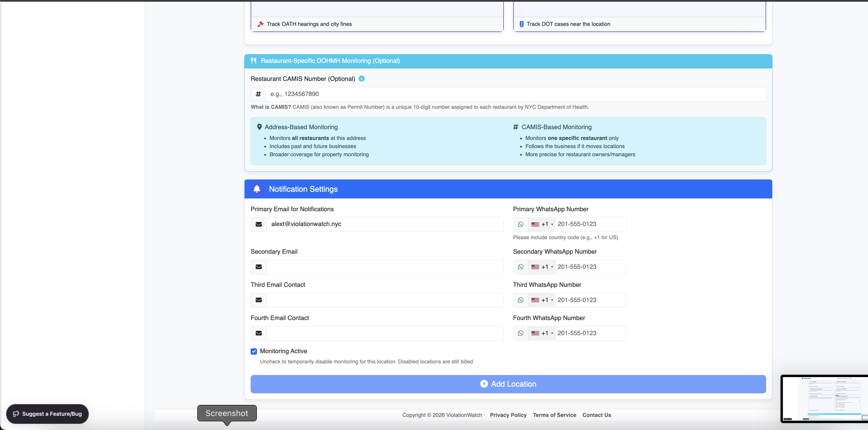Focus the Restaurant CAMIS Number field
This screenshot has height=430, width=868.
(516, 94)
